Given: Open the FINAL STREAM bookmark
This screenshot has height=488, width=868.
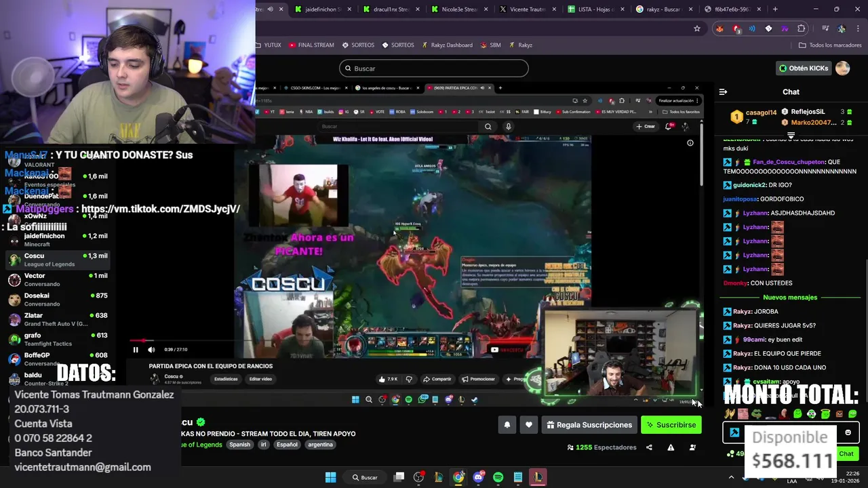Looking at the screenshot, I should tap(311, 45).
